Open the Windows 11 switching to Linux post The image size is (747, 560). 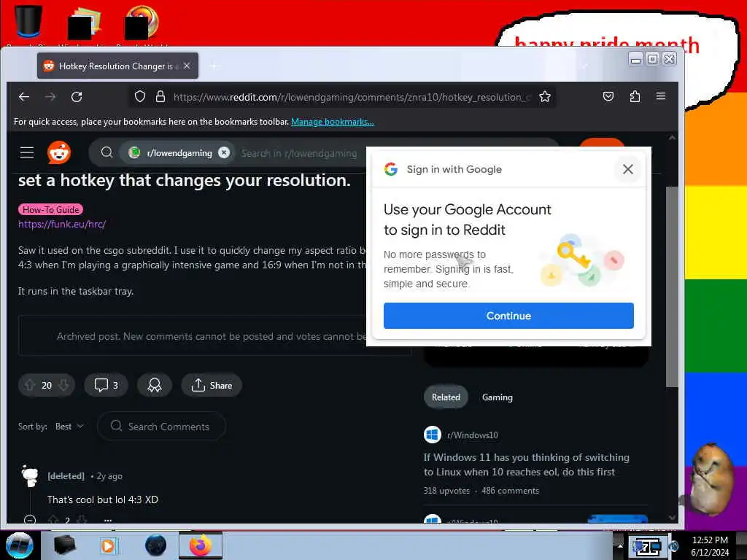[527, 464]
